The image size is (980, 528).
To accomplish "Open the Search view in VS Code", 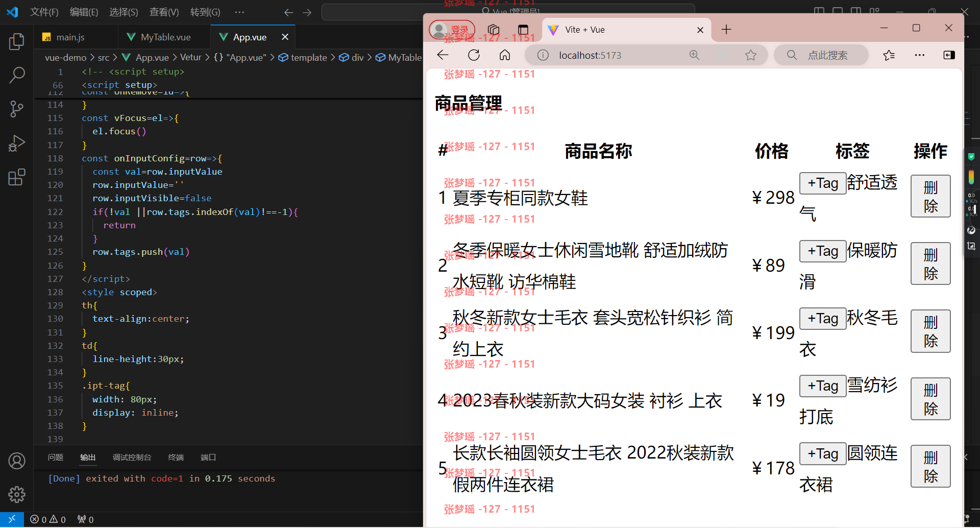I will [17, 75].
